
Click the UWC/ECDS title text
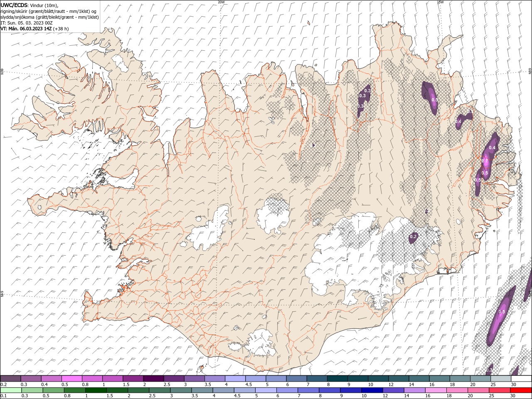pyautogui.click(x=14, y=5)
